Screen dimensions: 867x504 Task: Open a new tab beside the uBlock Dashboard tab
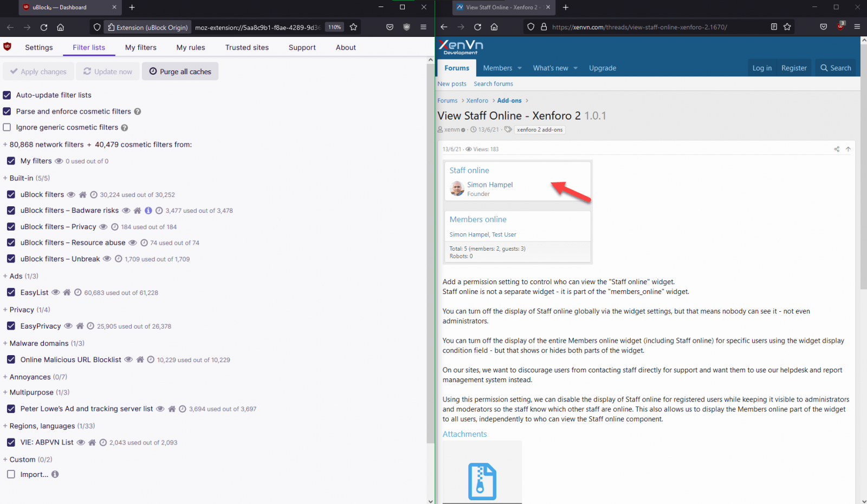(x=132, y=8)
